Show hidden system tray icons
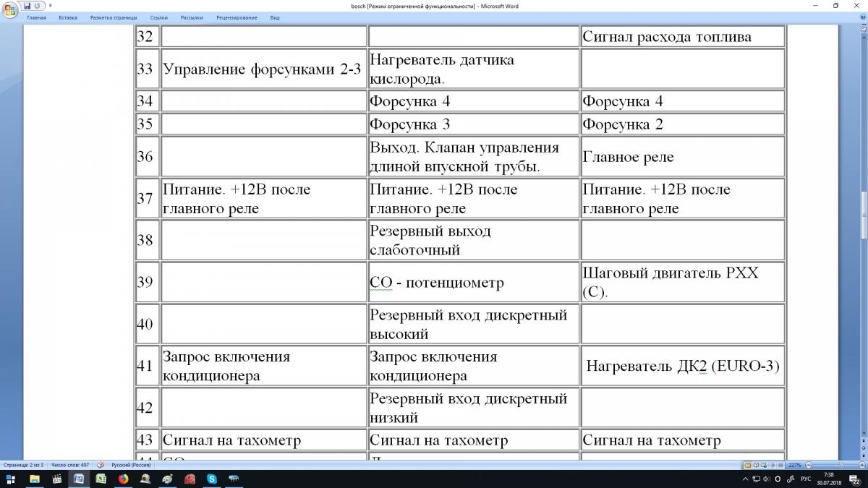The width and height of the screenshot is (868, 488). [x=746, y=479]
